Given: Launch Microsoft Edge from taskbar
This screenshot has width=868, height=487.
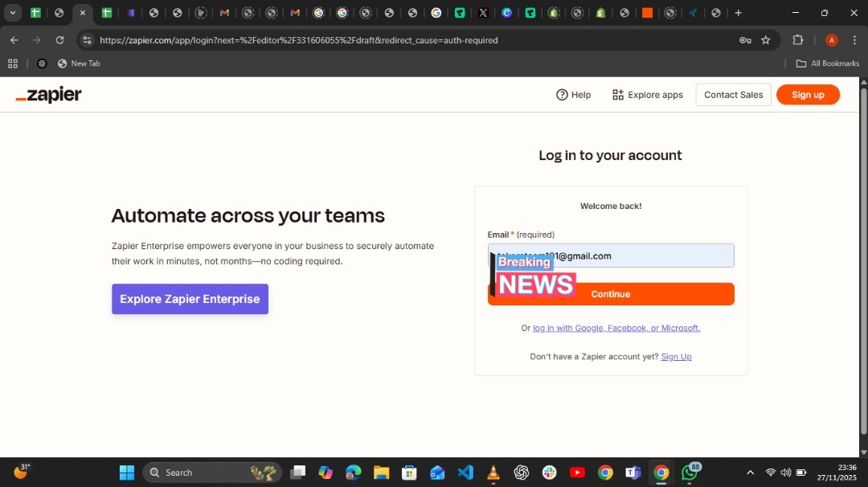Looking at the screenshot, I should pyautogui.click(x=353, y=473).
